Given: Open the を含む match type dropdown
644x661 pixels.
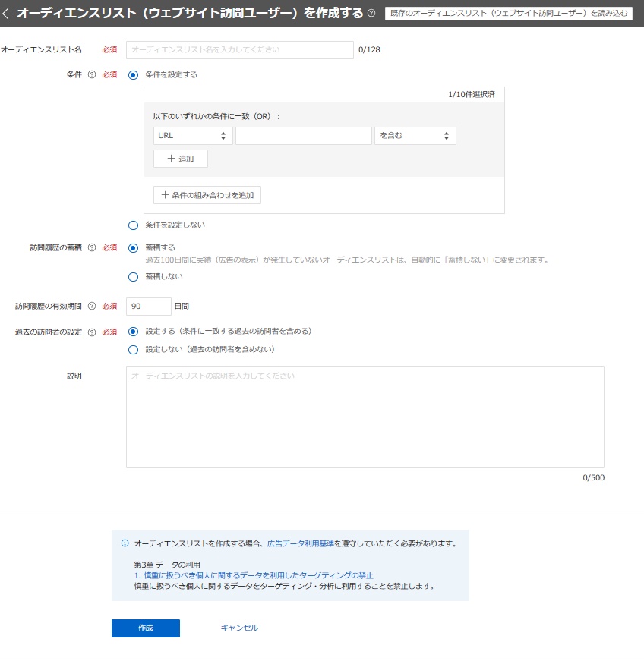Looking at the screenshot, I should coord(415,136).
